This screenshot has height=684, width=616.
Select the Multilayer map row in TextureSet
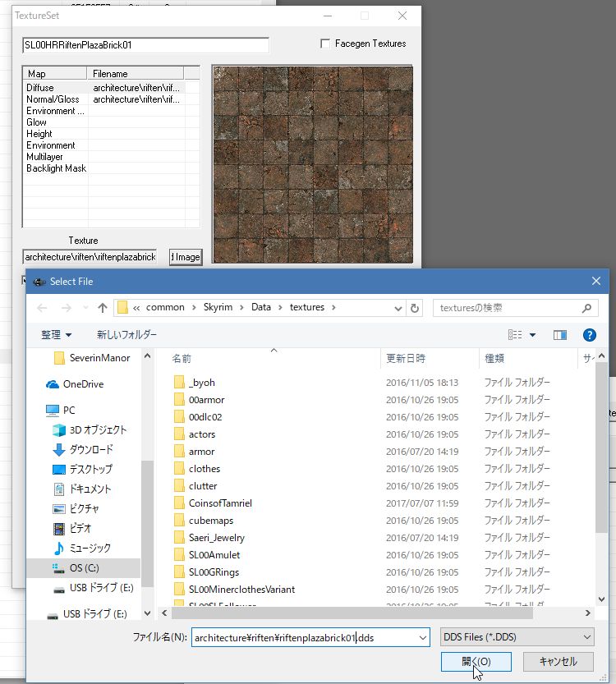coord(104,157)
